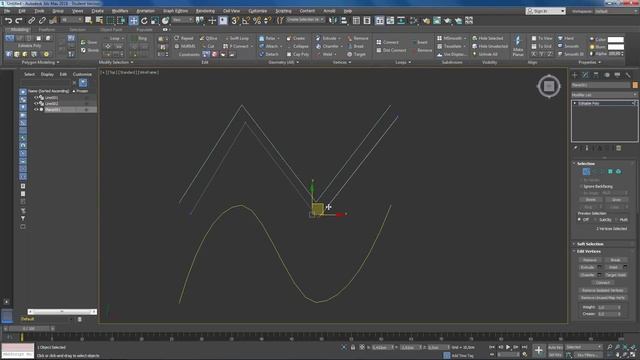The height and width of the screenshot is (360, 640).
Task: Click the Collapse button in ribbon
Action: pos(297,46)
